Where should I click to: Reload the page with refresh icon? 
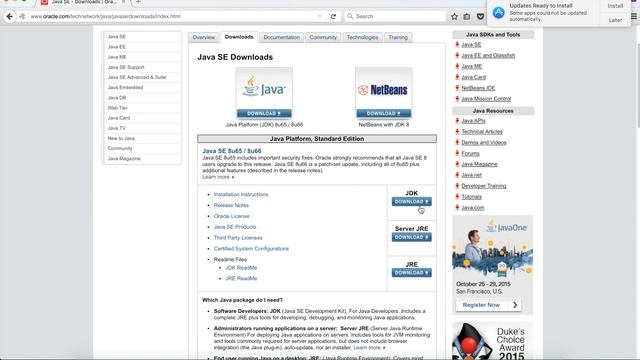point(333,16)
